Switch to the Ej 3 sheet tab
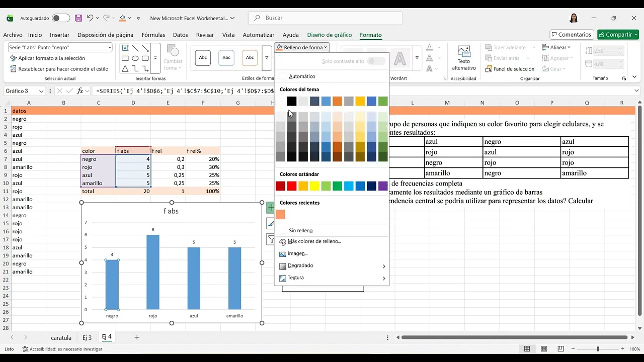This screenshot has height=362, width=644. click(87, 338)
